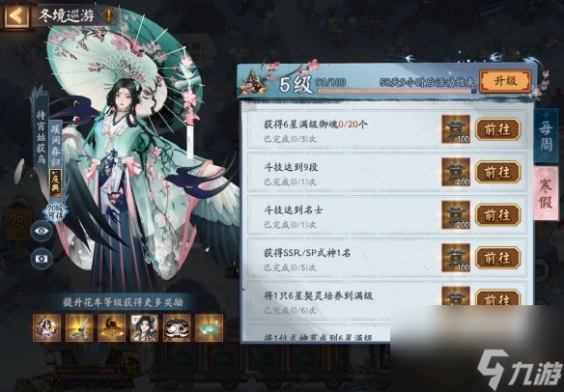Toggle the eye preview icon
The width and height of the screenshot is (564, 392).
(x=42, y=231)
